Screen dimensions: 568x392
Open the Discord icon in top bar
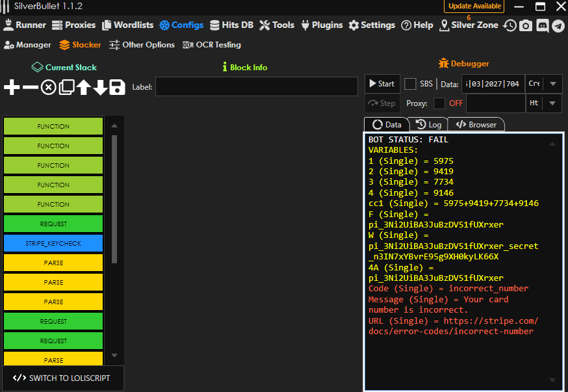coord(542,25)
